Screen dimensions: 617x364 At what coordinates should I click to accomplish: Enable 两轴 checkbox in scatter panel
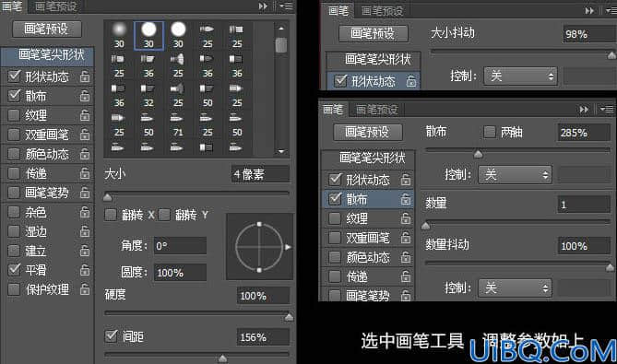pyautogui.click(x=490, y=132)
